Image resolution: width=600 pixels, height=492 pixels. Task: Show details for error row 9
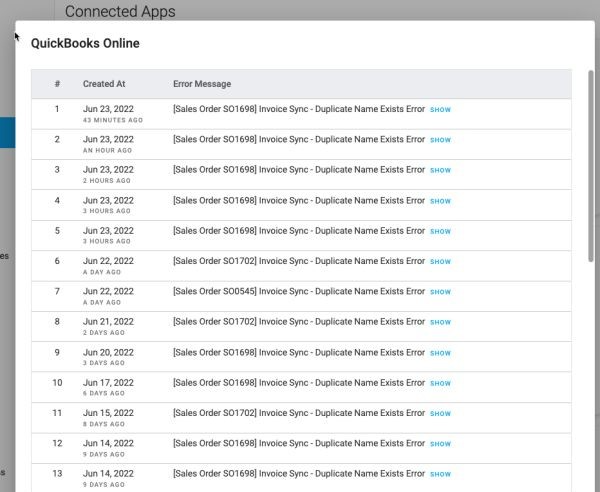(x=440, y=353)
